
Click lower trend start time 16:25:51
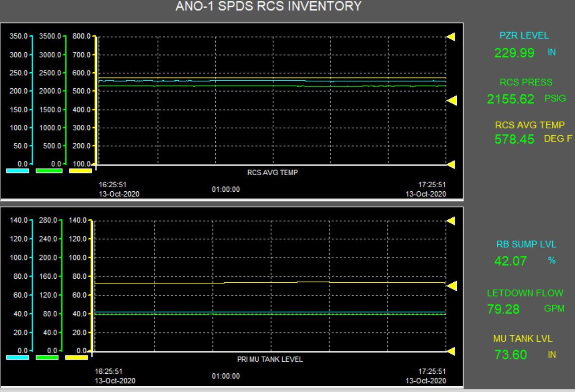109,371
